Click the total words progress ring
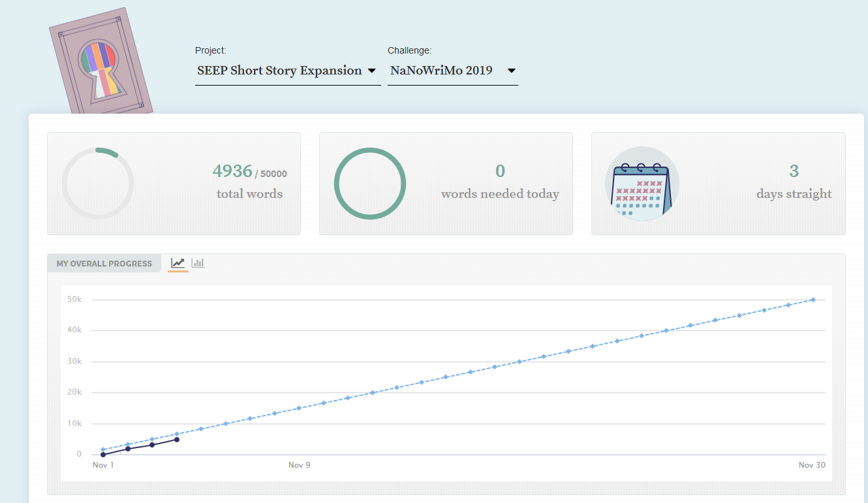Viewport: 868px width, 503px height. click(98, 184)
